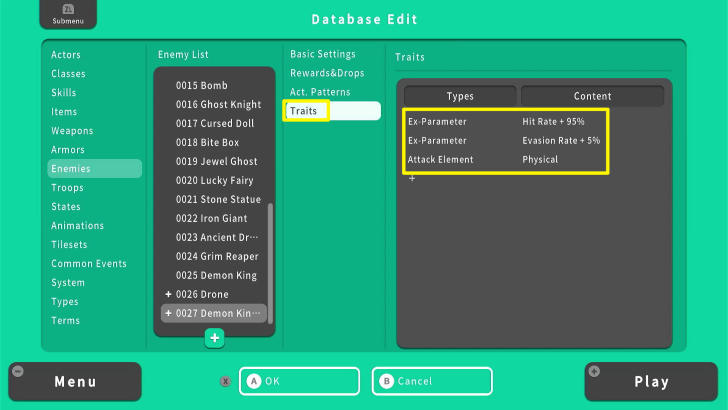Switch to Basic Settings tab
The width and height of the screenshot is (728, 410).
[x=323, y=54]
